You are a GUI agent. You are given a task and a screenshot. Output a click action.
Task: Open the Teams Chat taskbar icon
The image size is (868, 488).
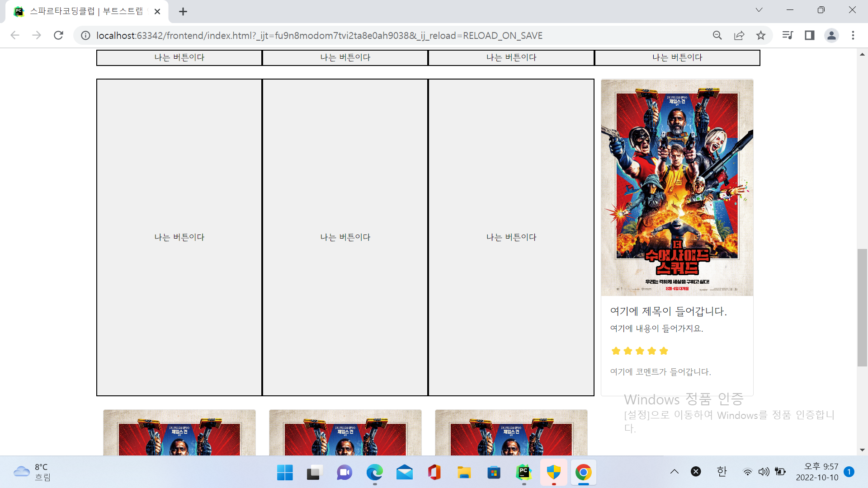coord(344,473)
